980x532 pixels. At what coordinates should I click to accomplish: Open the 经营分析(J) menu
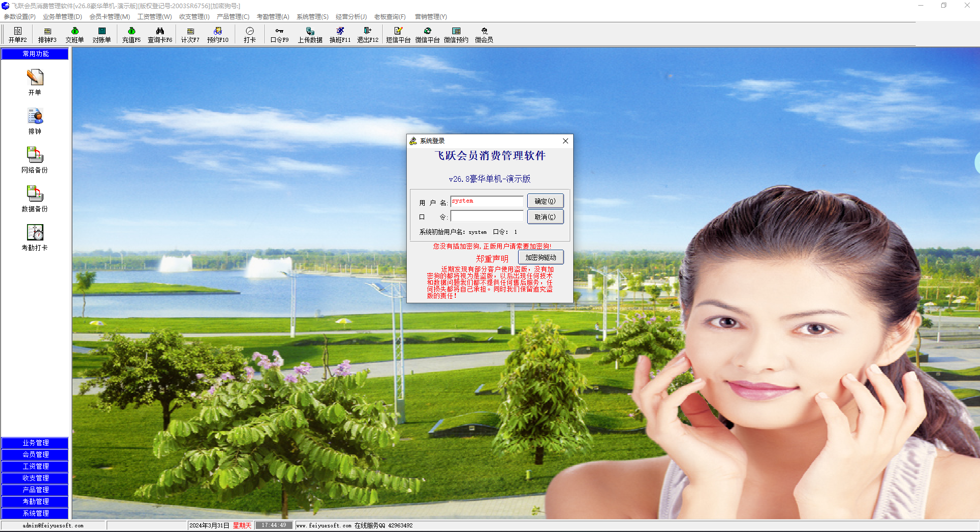point(351,17)
